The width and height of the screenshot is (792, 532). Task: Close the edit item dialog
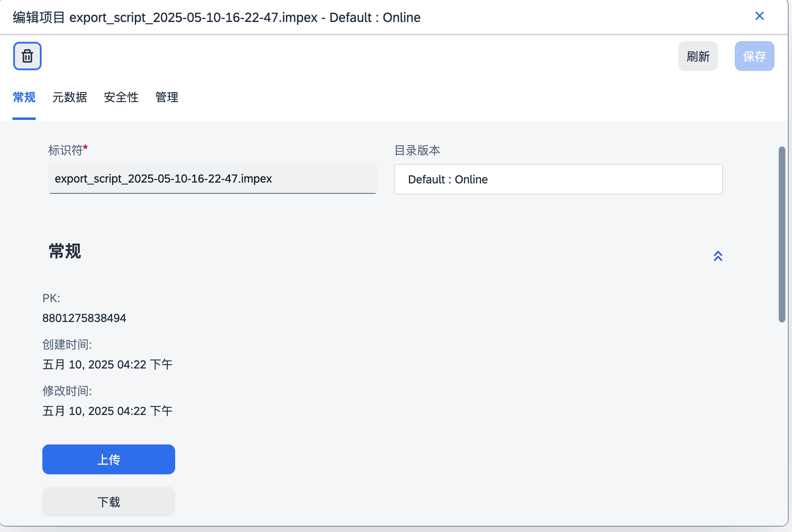point(759,16)
